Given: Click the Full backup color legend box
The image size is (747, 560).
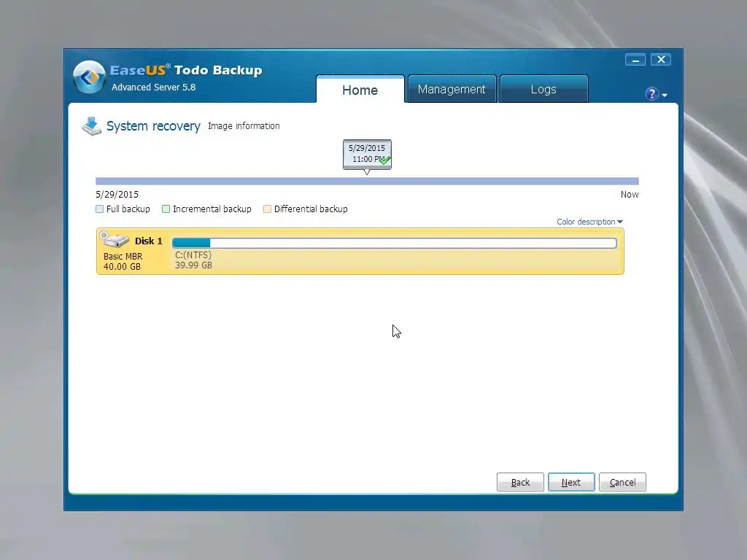Looking at the screenshot, I should (99, 209).
